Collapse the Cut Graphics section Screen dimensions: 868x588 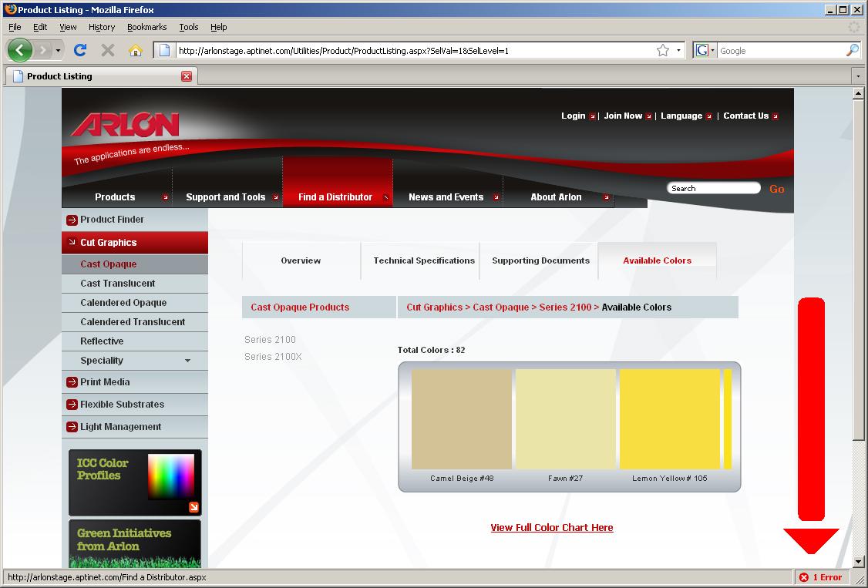[135, 242]
